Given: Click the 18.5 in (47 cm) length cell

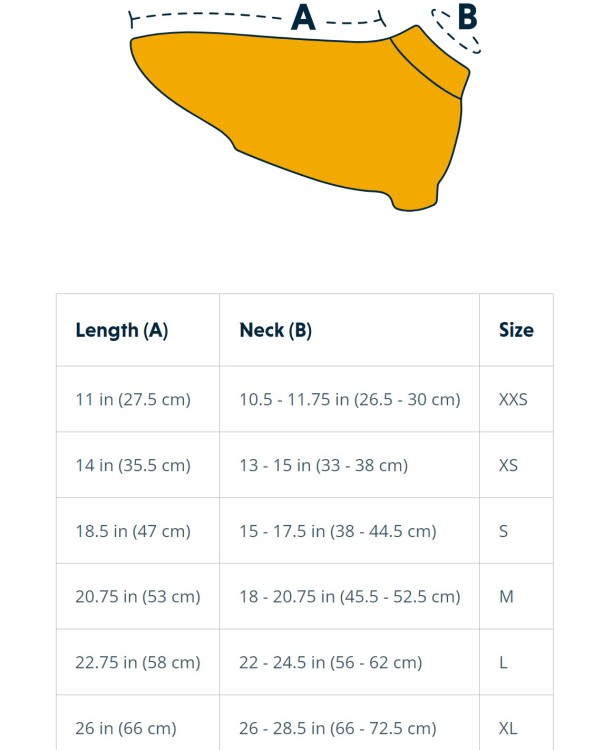Looking at the screenshot, I should (x=138, y=531).
